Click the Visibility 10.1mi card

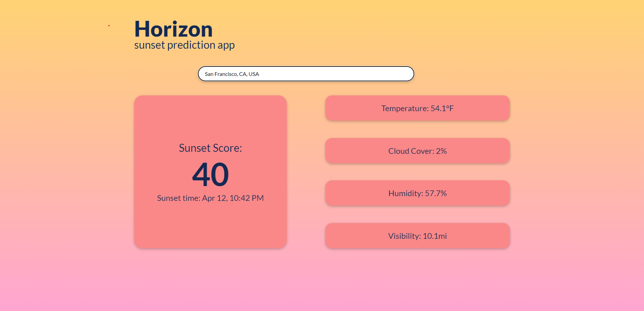tap(417, 235)
